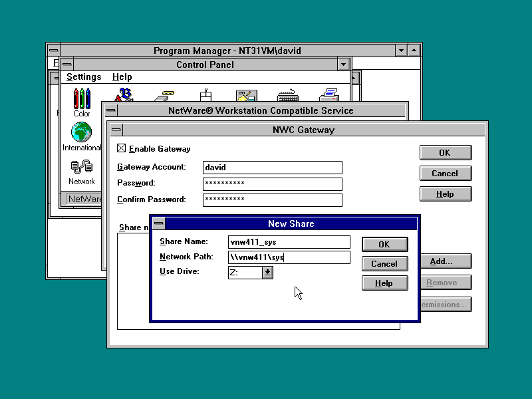This screenshot has width=532, height=399.
Task: Open the Program Manager system menu box
Action: tap(53, 51)
